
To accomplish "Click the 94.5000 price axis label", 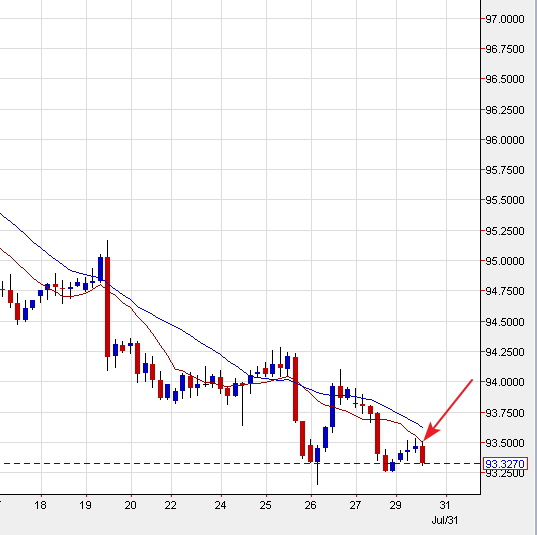I will tap(505, 322).
